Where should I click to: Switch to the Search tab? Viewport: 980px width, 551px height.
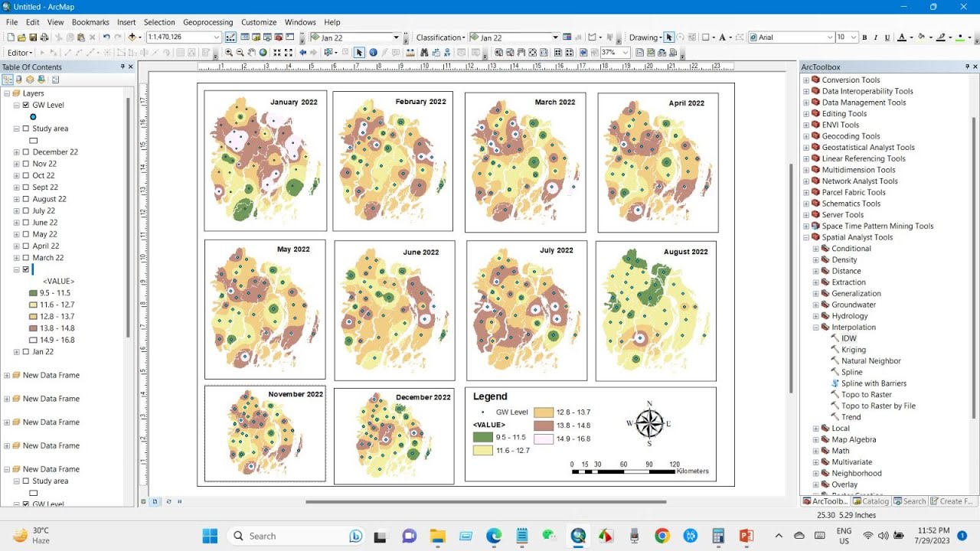coord(909,501)
